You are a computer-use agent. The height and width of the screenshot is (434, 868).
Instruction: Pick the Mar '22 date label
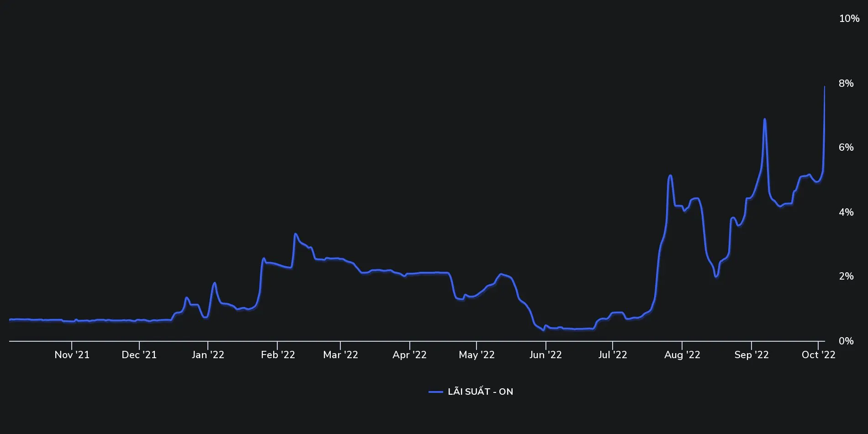340,355
